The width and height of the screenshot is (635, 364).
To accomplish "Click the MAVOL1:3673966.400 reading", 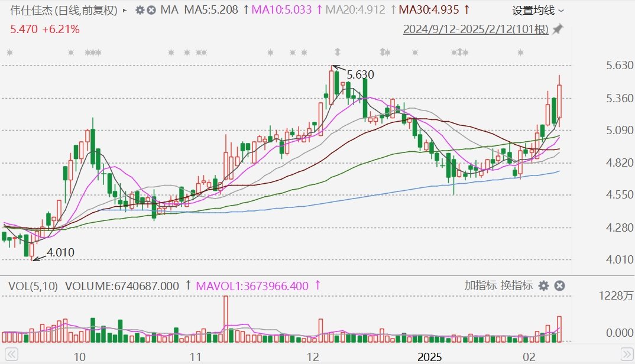I will [252, 286].
